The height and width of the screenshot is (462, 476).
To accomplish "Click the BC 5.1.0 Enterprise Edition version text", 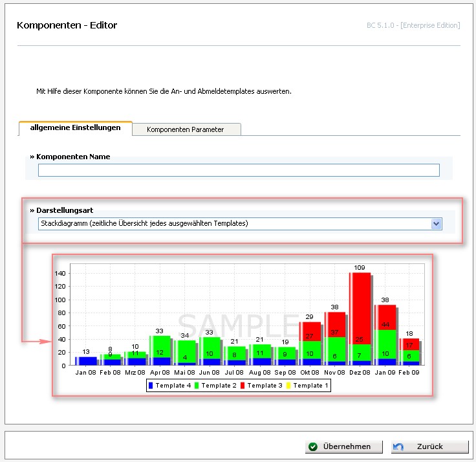I will (413, 25).
